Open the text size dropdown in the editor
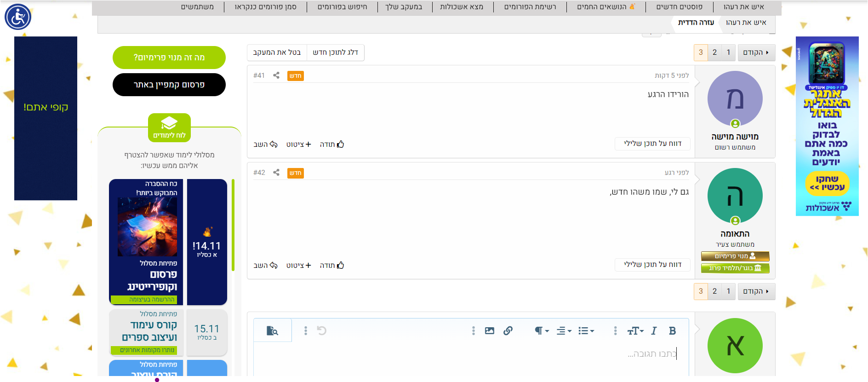Image resolution: width=868 pixels, height=382 pixels. point(635,330)
